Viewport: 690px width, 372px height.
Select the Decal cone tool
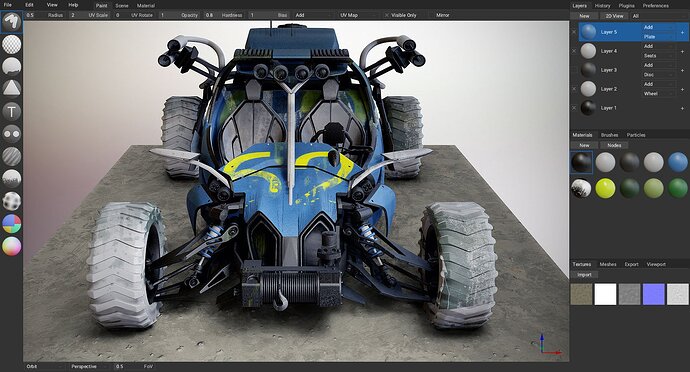pyautogui.click(x=11, y=88)
